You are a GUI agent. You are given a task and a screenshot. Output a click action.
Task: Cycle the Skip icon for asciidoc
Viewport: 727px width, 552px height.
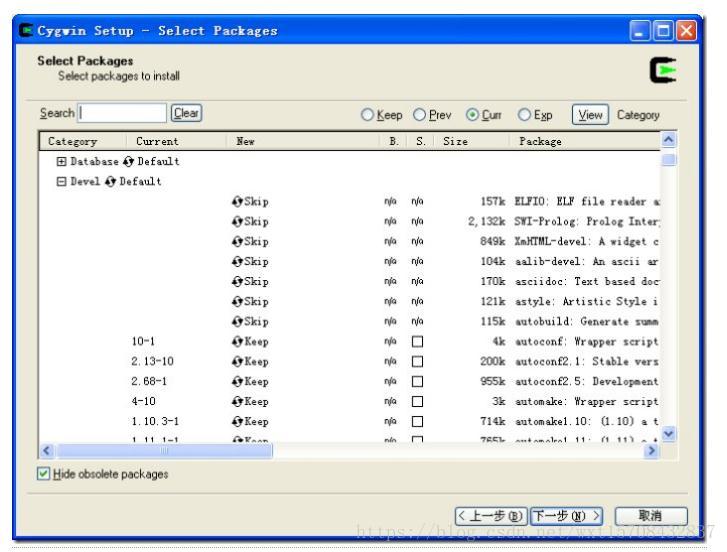237,281
